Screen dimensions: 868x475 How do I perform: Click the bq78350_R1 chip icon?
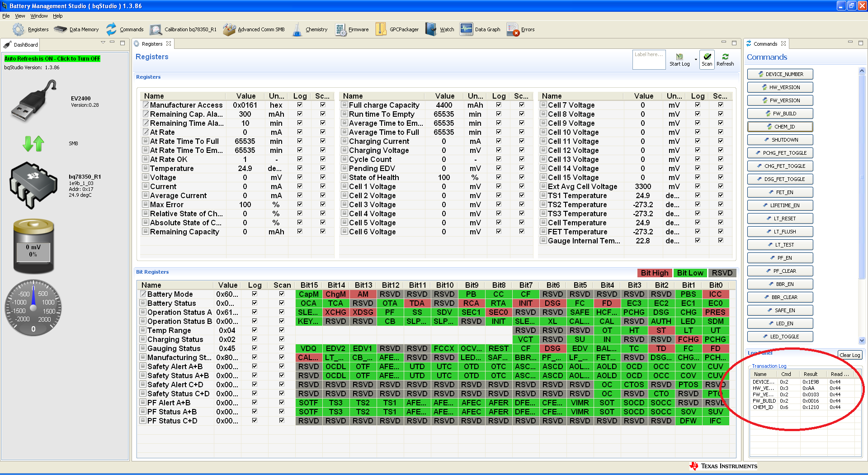[33, 185]
